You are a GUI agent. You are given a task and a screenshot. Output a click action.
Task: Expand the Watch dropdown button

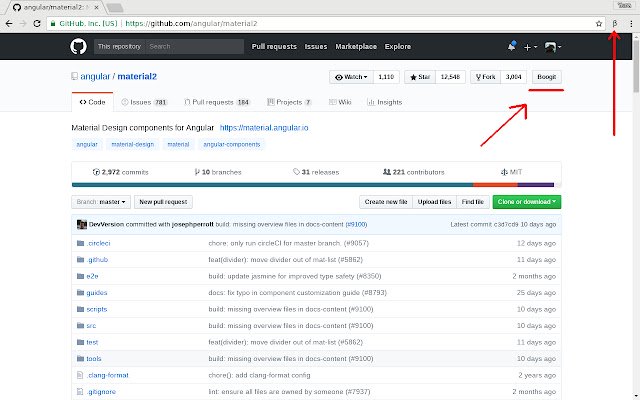coord(351,77)
